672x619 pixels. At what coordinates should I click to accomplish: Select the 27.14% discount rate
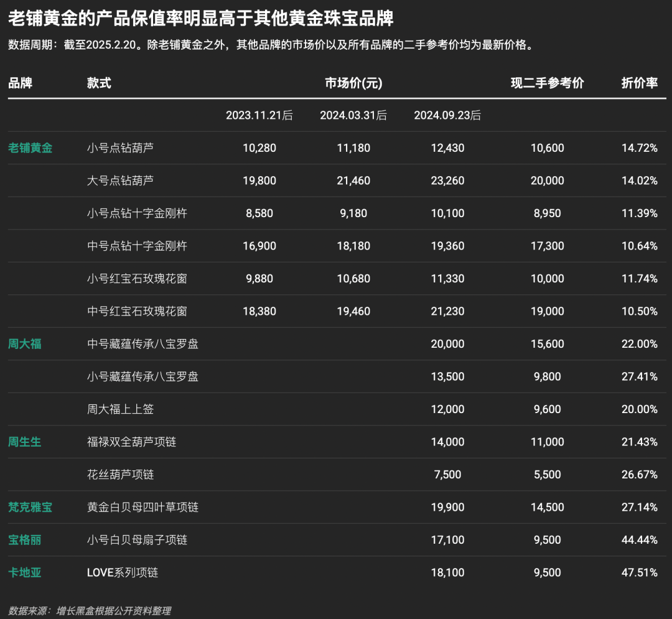pyautogui.click(x=640, y=507)
